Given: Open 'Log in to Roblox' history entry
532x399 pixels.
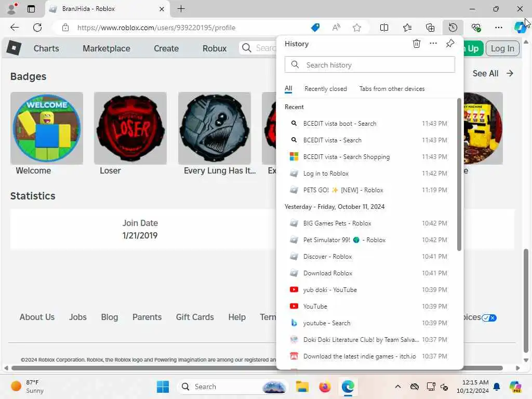Looking at the screenshot, I should 369,174.
